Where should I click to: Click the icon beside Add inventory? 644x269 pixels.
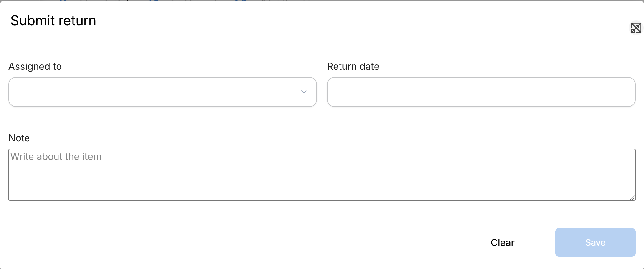(63, 1)
